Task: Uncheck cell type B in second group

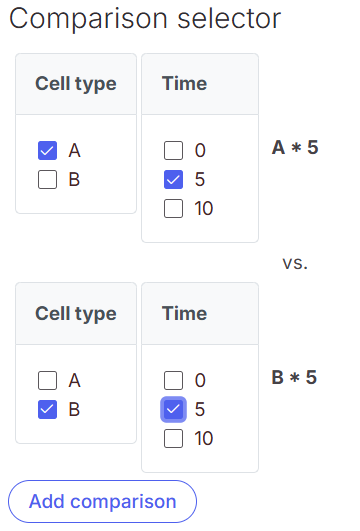Action: click(47, 409)
